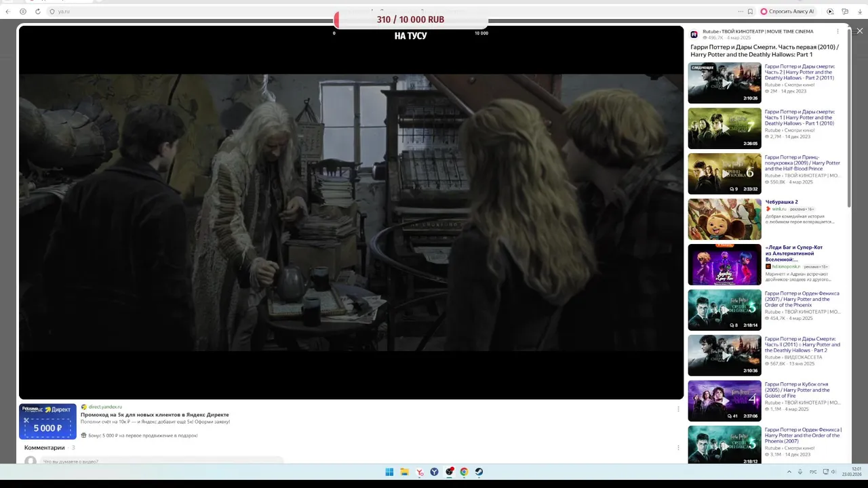Switch the РУС keyboard language indicator
Image resolution: width=868 pixels, height=488 pixels.
[x=813, y=472]
